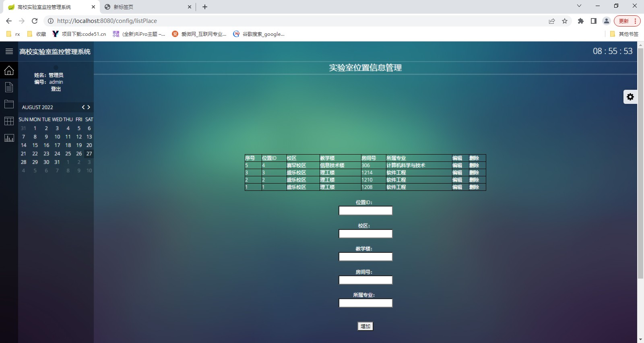Viewport: 644px width, 343px height.
Task: Open the rx bookmarks folder
Action: 13,34
